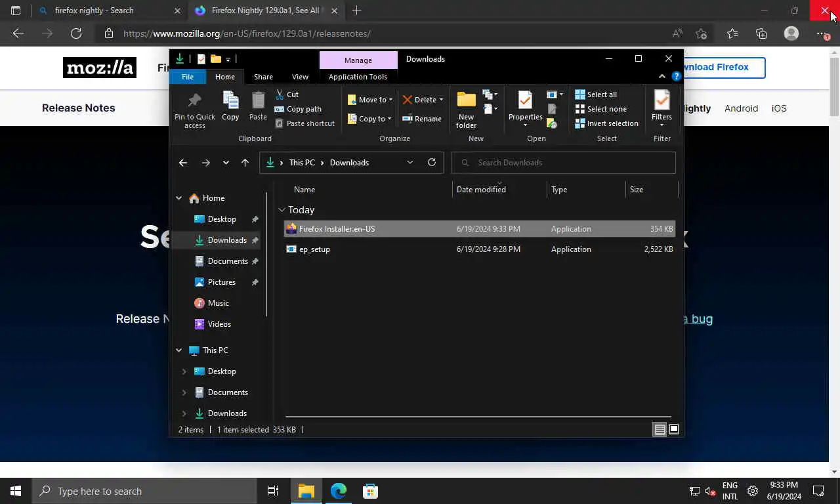The height and width of the screenshot is (504, 840).
Task: Open the Filters button in ribbon
Action: [661, 110]
